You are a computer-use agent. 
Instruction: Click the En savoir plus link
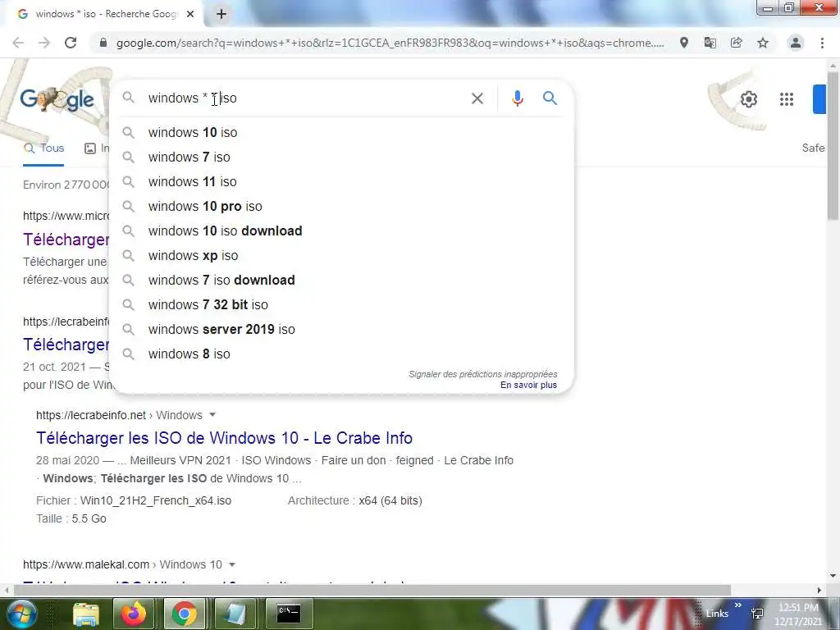[x=529, y=386]
